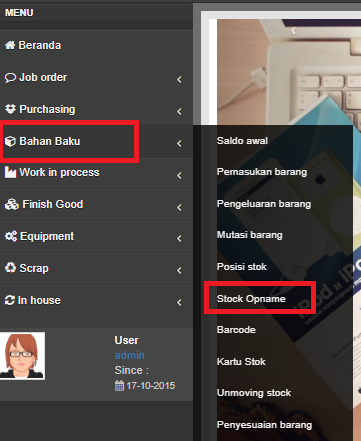Click the calendar icon beside 17-10-2015
This screenshot has width=361, height=441.
coord(119,386)
